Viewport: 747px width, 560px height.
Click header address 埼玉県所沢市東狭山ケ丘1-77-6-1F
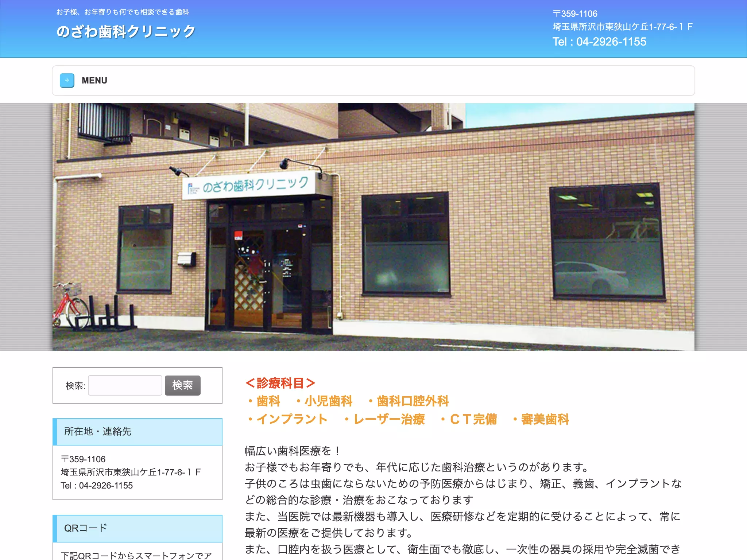tap(622, 27)
